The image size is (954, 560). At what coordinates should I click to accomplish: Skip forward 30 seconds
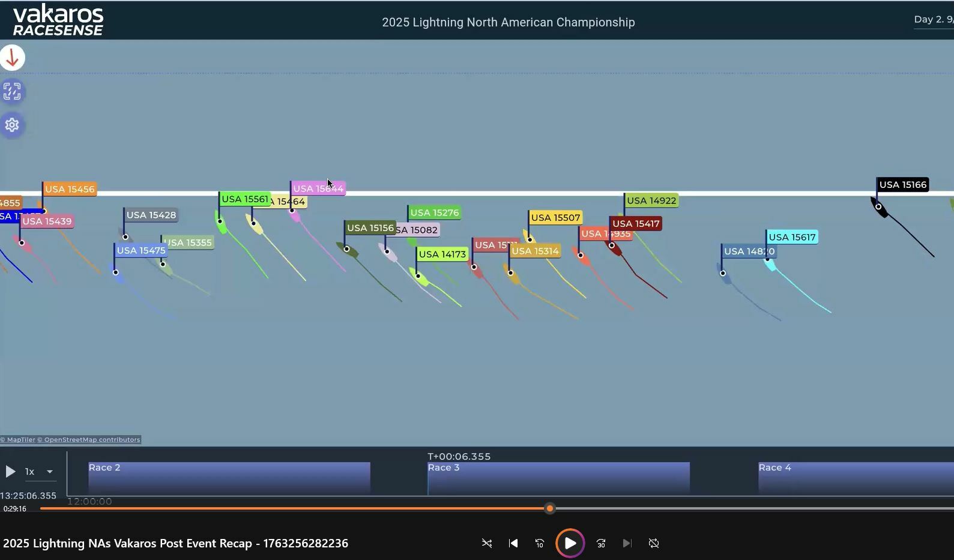click(x=601, y=543)
